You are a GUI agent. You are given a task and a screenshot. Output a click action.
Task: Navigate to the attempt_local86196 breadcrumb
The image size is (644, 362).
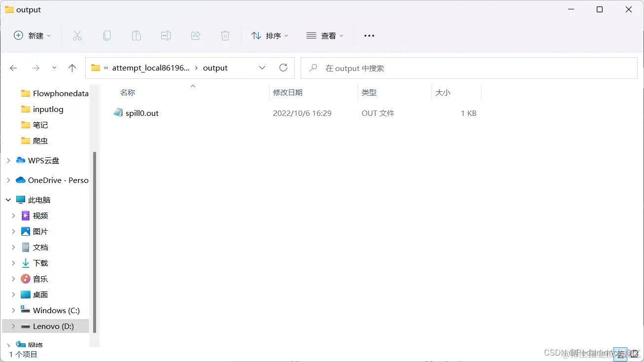[151, 68]
